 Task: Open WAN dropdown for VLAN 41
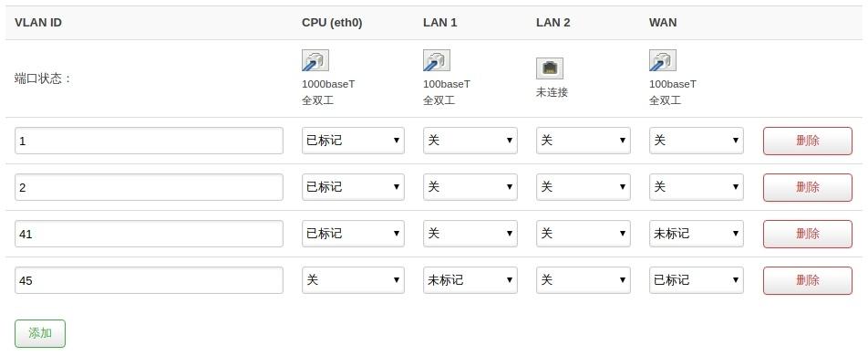[x=696, y=234]
